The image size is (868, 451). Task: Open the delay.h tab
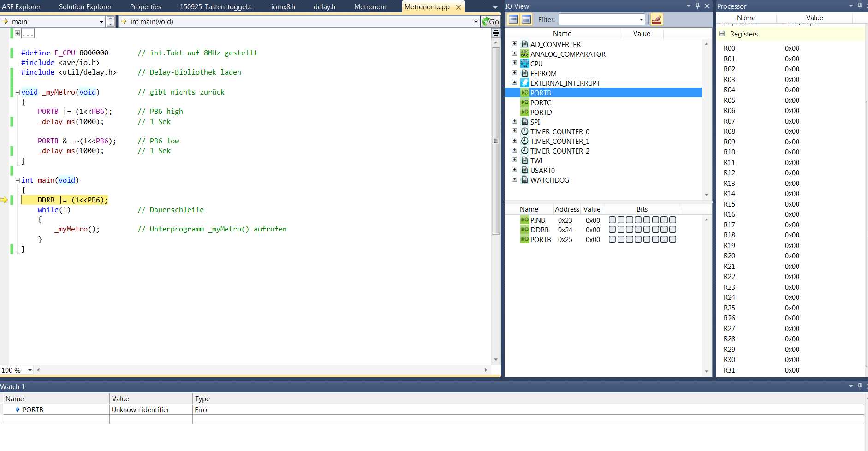click(324, 6)
